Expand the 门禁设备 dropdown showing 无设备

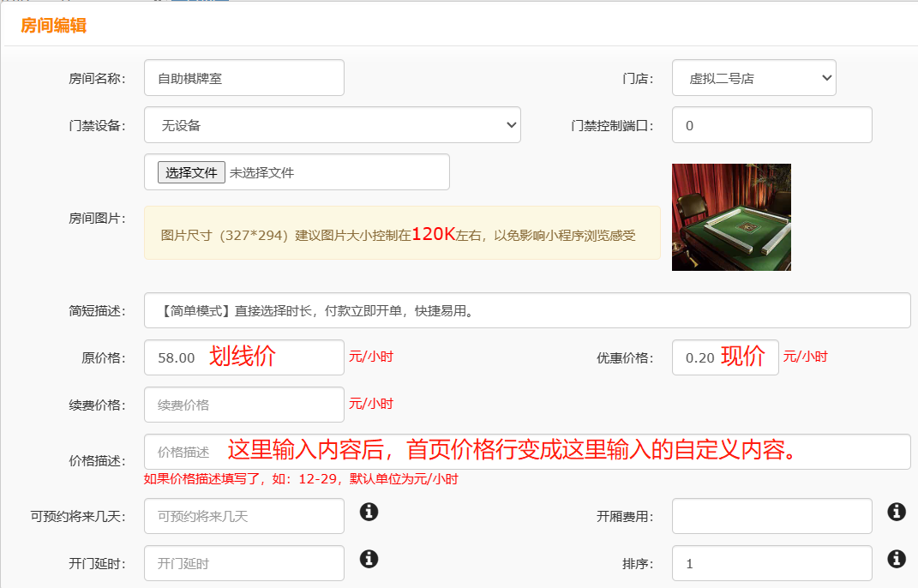[x=333, y=125]
